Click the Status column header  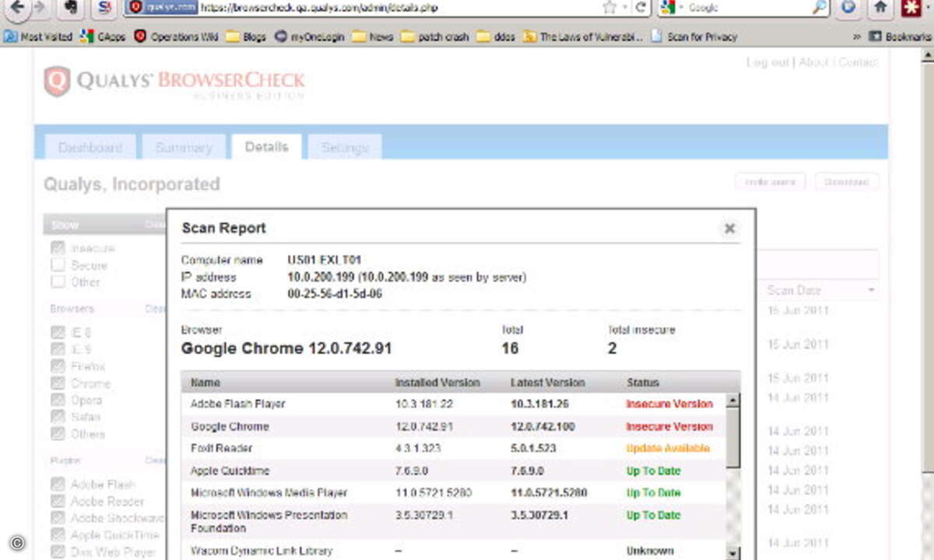click(643, 383)
